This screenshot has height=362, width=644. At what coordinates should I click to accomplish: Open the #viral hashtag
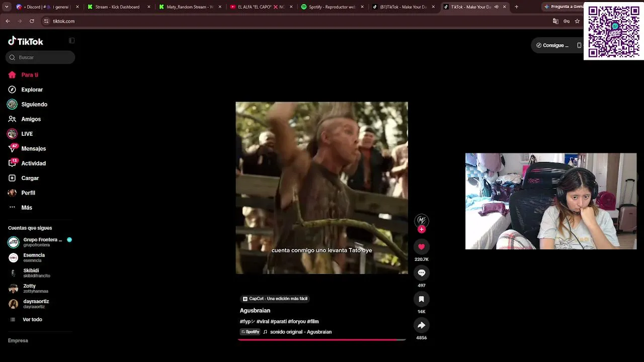263,322
